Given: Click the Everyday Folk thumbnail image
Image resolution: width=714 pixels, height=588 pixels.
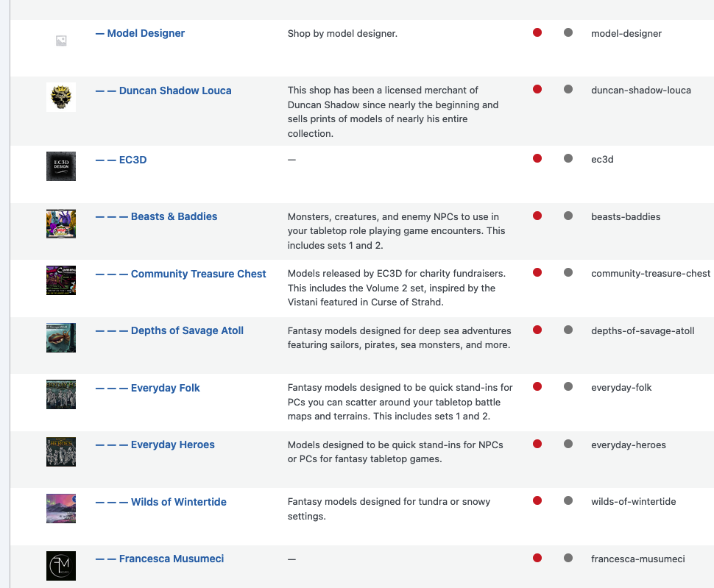Looking at the screenshot, I should point(61,394).
